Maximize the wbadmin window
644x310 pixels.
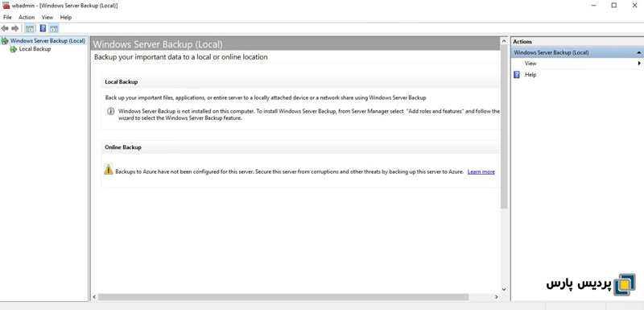click(x=614, y=6)
